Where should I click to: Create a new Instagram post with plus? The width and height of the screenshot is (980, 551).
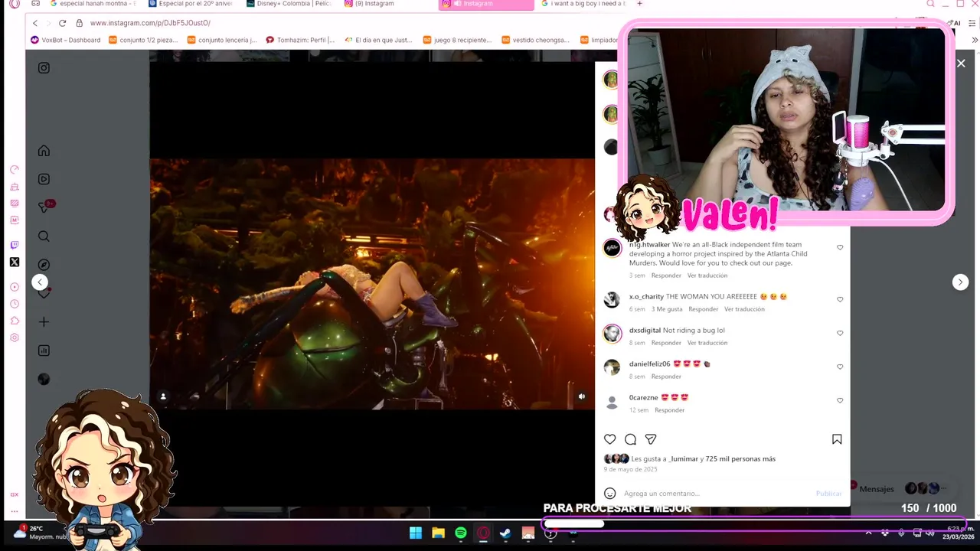point(44,322)
